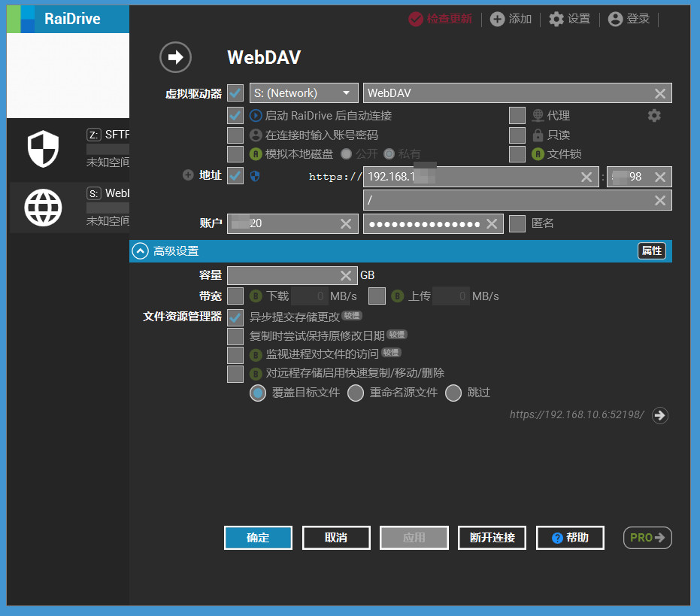
Task: Click the 属性 button
Action: tap(652, 251)
